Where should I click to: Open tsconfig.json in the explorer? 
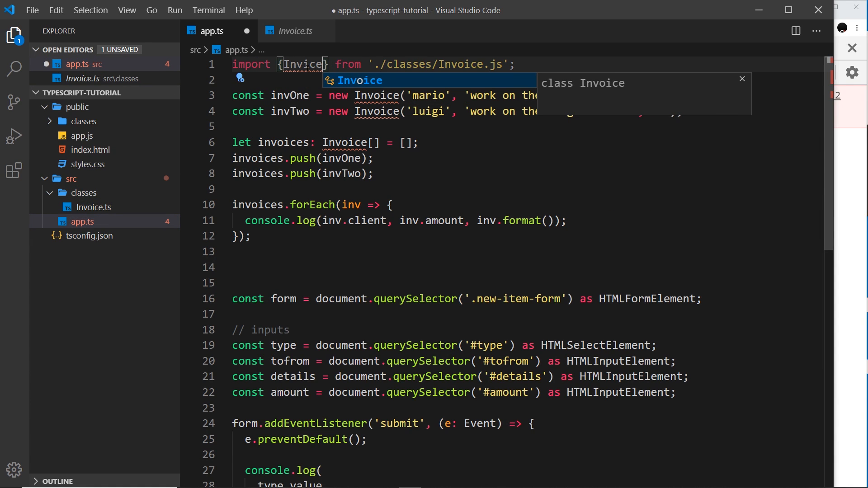click(x=89, y=235)
